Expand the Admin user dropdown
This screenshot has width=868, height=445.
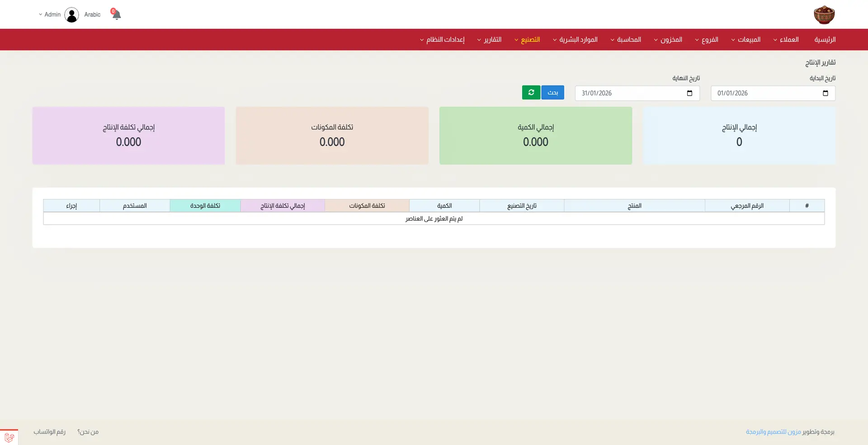pyautogui.click(x=50, y=14)
